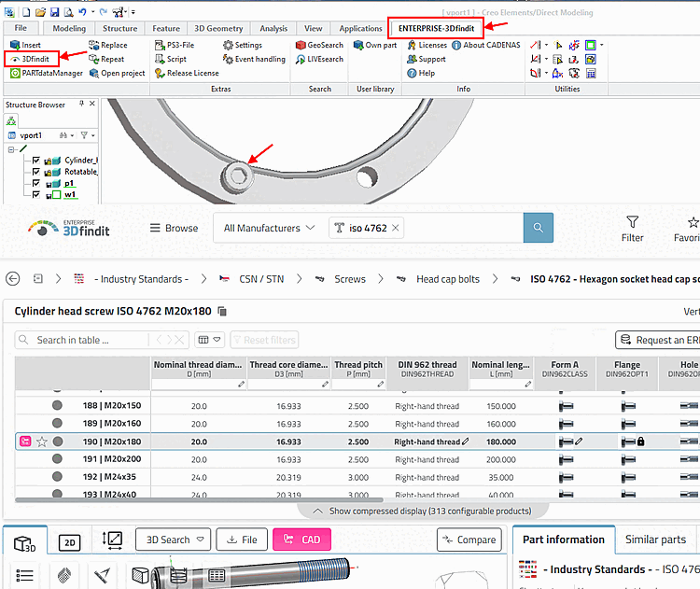Click the Save icon in quick access toolbar

tap(54, 12)
